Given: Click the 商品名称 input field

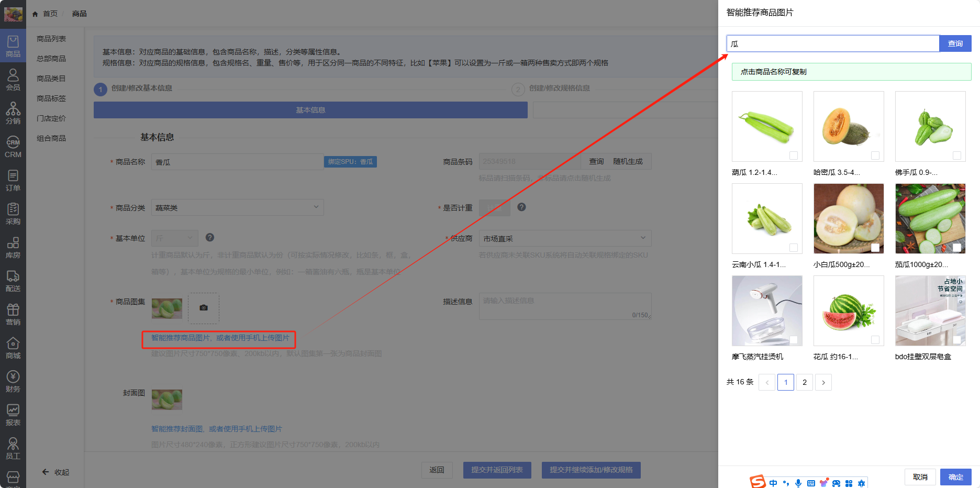Looking at the screenshot, I should [x=238, y=162].
